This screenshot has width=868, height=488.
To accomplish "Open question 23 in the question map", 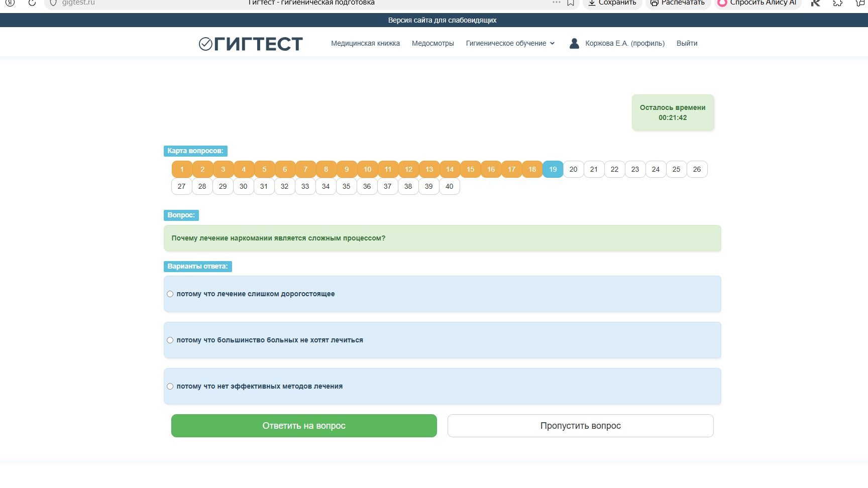I will pyautogui.click(x=635, y=169).
